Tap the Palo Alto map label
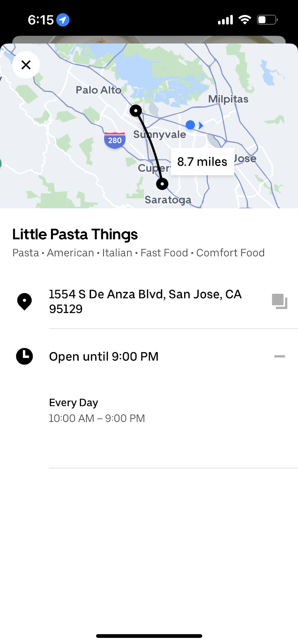This screenshot has width=298, height=644. point(99,90)
